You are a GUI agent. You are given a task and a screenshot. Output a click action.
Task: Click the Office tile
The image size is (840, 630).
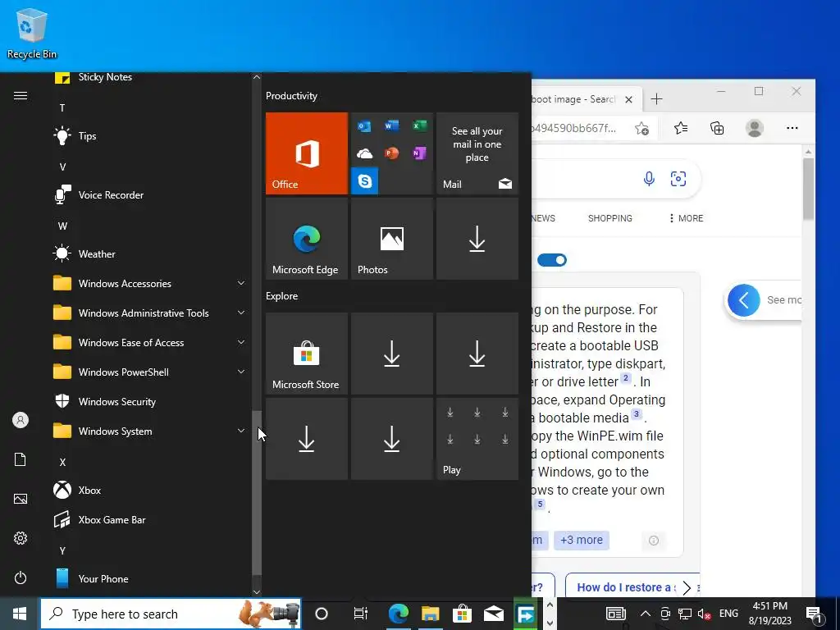click(307, 153)
